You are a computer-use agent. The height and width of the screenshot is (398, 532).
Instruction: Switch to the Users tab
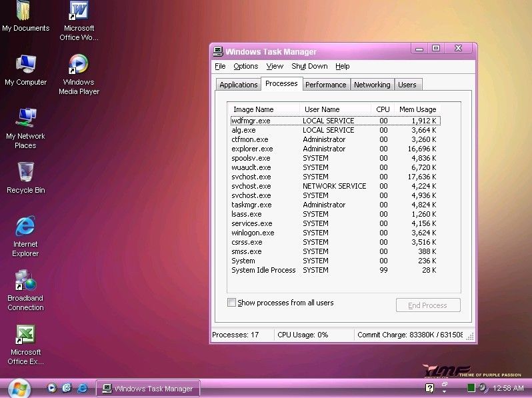[407, 85]
